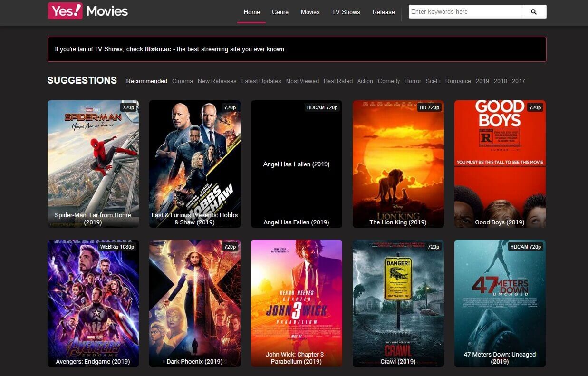Select the Recommended tab

click(x=147, y=81)
